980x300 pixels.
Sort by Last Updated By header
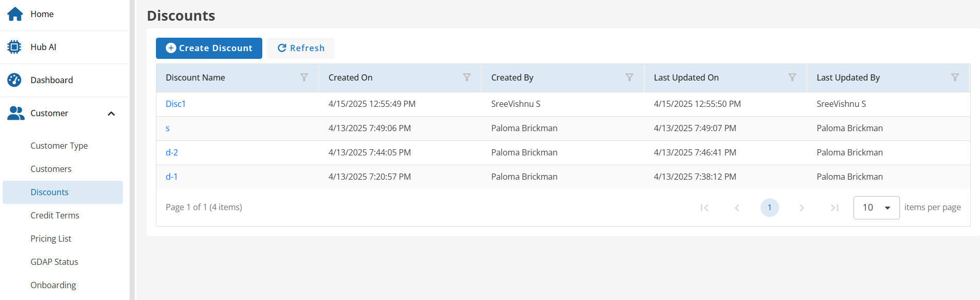pyautogui.click(x=848, y=77)
